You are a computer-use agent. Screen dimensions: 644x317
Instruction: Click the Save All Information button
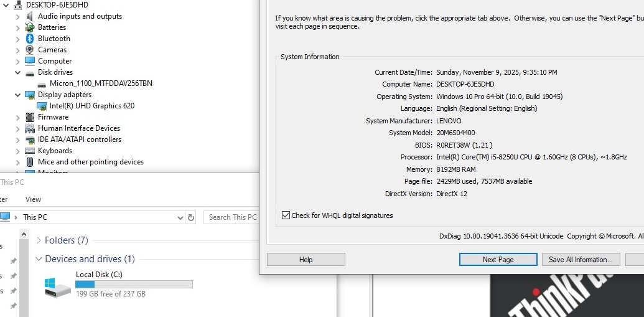(581, 260)
